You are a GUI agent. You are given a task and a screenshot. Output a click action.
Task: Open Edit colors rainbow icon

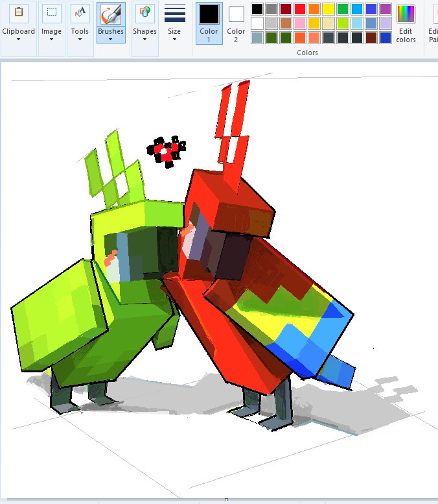click(x=406, y=14)
